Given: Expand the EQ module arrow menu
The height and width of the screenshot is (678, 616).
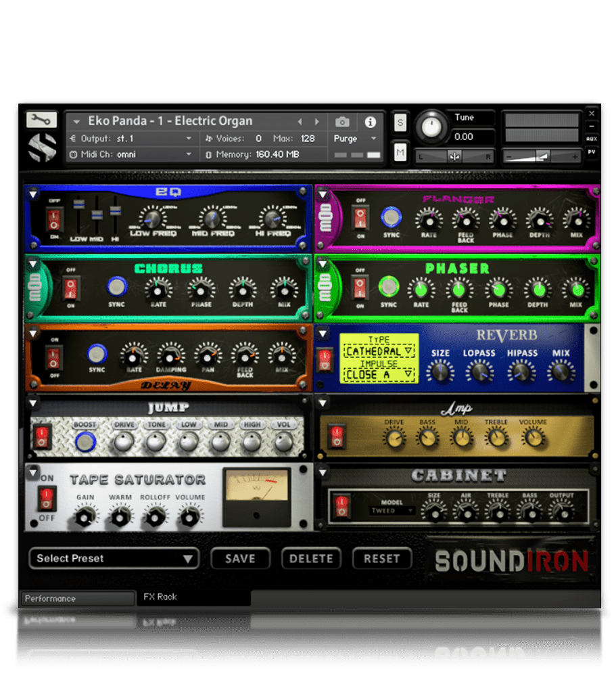Looking at the screenshot, I should (x=33, y=195).
